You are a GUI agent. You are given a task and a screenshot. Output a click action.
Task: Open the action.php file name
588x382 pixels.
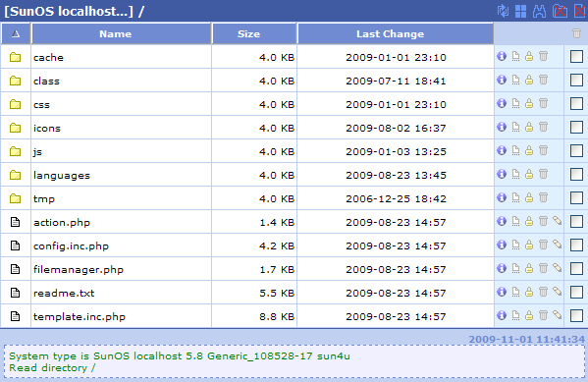pos(62,223)
